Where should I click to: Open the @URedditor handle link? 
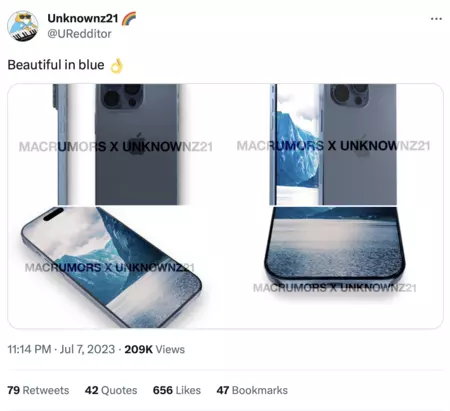(79, 34)
